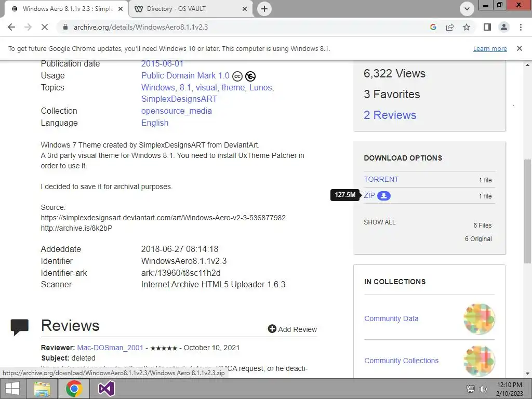The height and width of the screenshot is (399, 532).
Task: Add a review
Action: 292,329
